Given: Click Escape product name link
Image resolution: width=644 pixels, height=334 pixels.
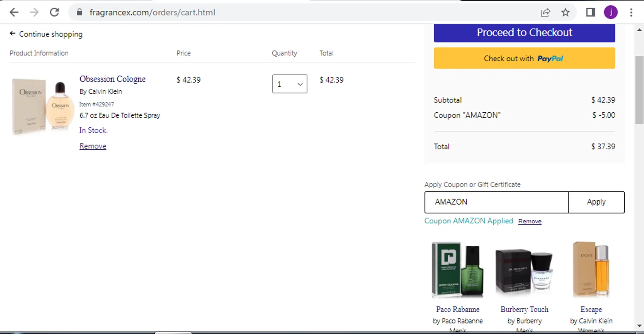Looking at the screenshot, I should (x=591, y=309).
